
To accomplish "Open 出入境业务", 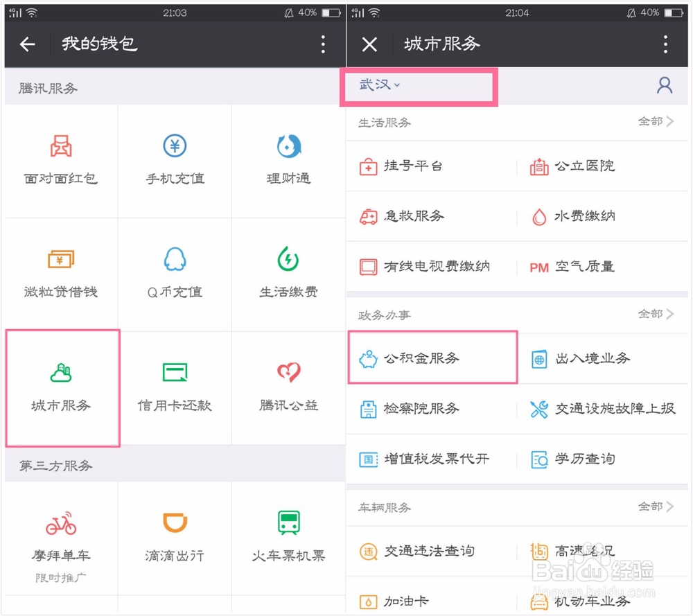I will click(x=602, y=358).
